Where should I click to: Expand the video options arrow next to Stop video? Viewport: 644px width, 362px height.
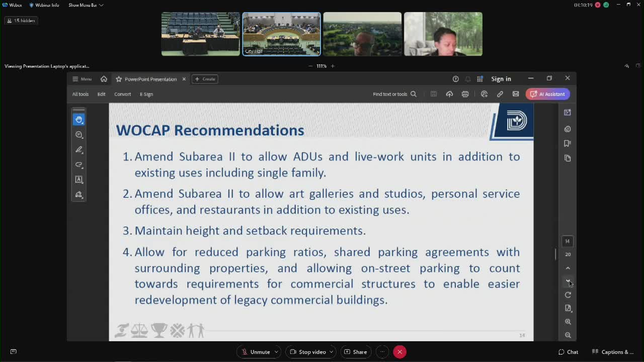point(331,352)
